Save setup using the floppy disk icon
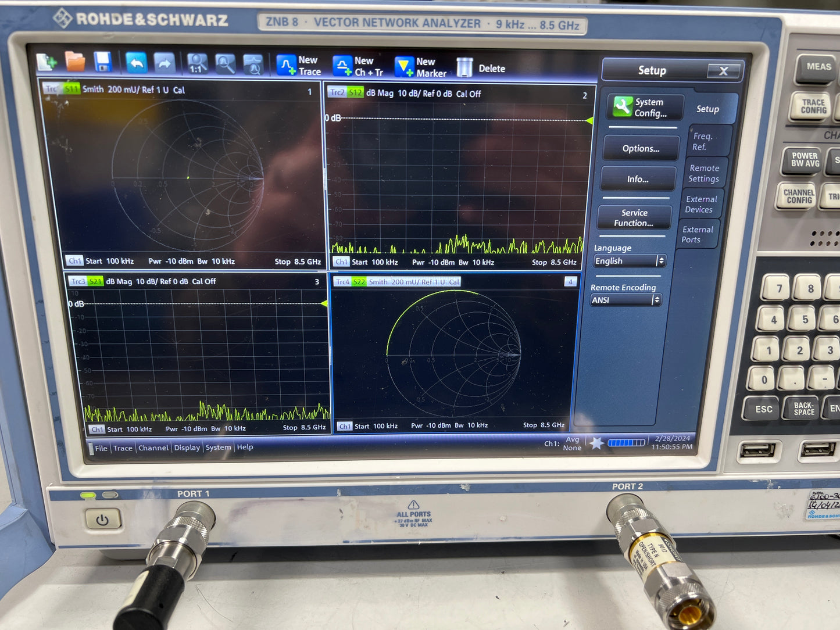 (103, 62)
